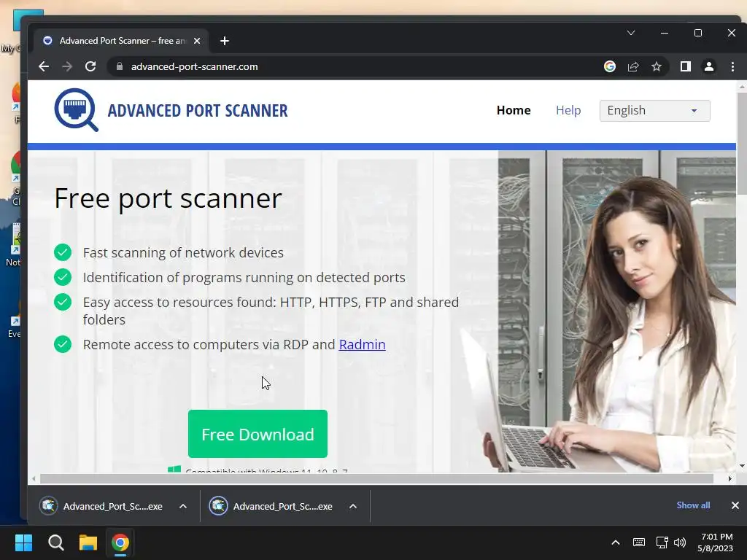Follow the Radmin hyperlink
This screenshot has width=747, height=560.
[362, 344]
